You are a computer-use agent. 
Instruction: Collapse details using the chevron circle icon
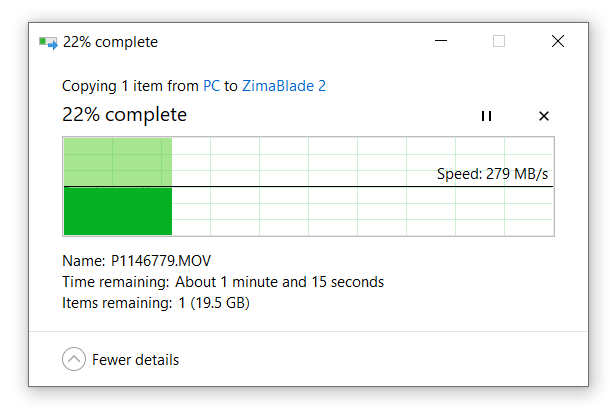73,359
